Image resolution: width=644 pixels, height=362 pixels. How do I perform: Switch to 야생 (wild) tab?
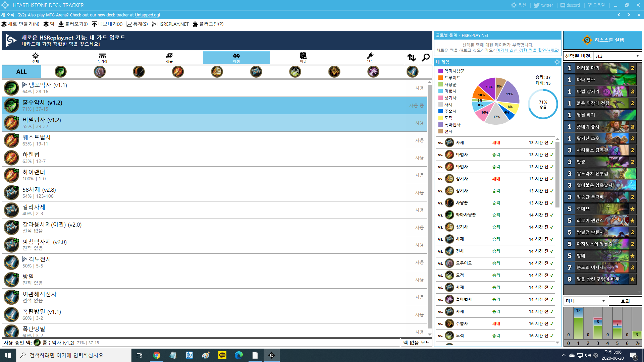[x=236, y=58]
